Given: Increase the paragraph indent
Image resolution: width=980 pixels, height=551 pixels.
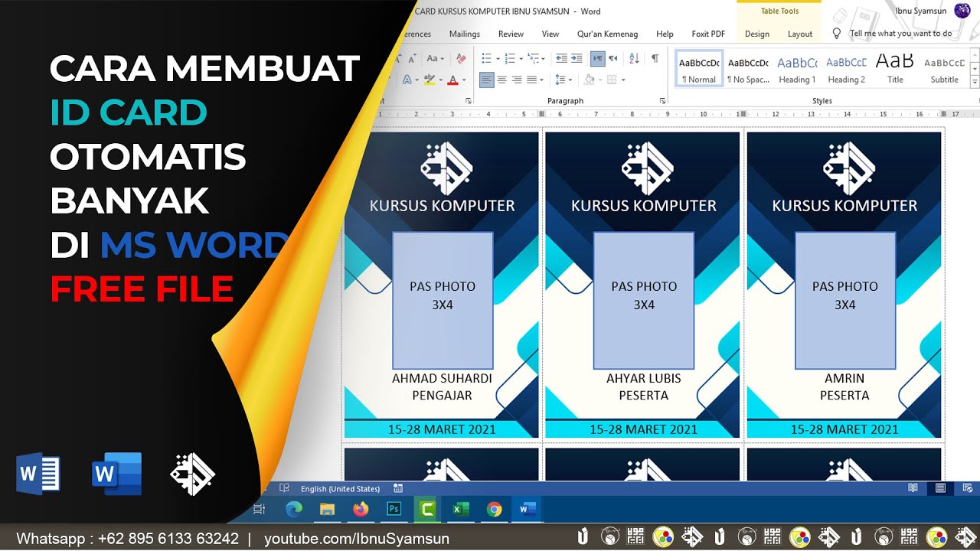Looking at the screenshot, I should tap(577, 58).
